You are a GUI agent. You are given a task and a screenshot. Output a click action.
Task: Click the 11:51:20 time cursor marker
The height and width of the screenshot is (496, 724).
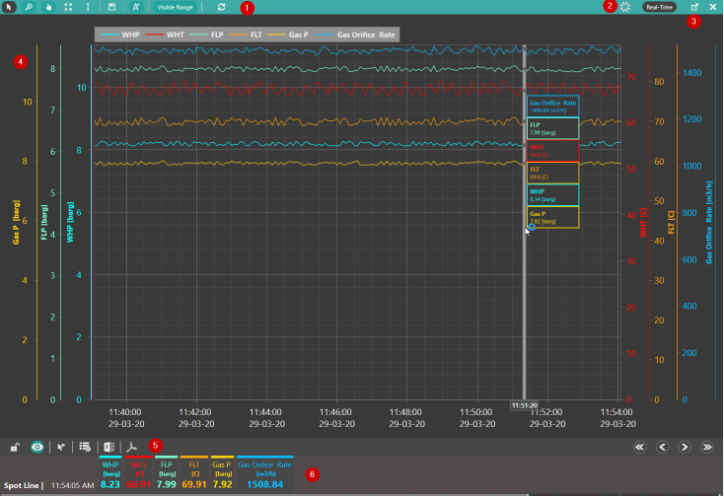click(x=524, y=405)
